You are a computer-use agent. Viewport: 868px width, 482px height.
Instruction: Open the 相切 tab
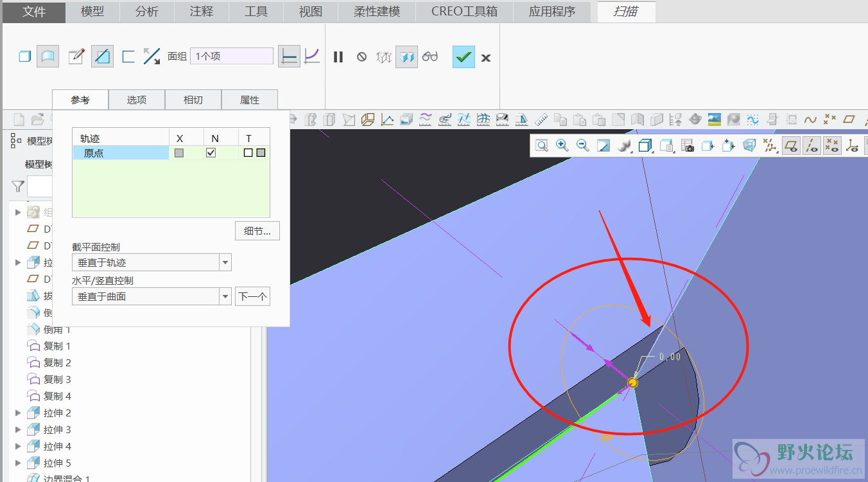[x=193, y=100]
